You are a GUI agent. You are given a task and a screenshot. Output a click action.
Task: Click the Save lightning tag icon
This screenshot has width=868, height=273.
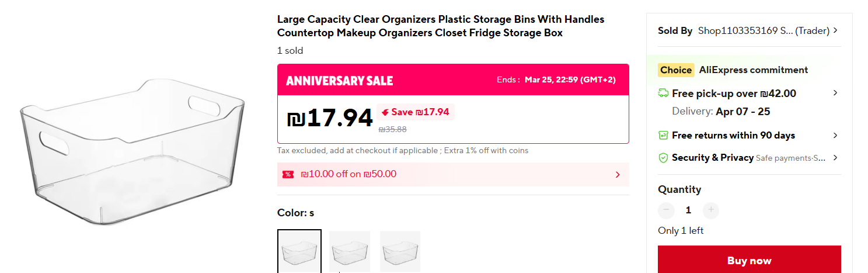click(x=385, y=112)
